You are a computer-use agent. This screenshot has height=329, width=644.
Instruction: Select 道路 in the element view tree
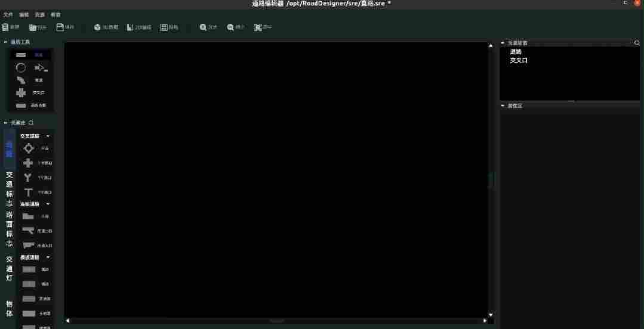pos(516,52)
